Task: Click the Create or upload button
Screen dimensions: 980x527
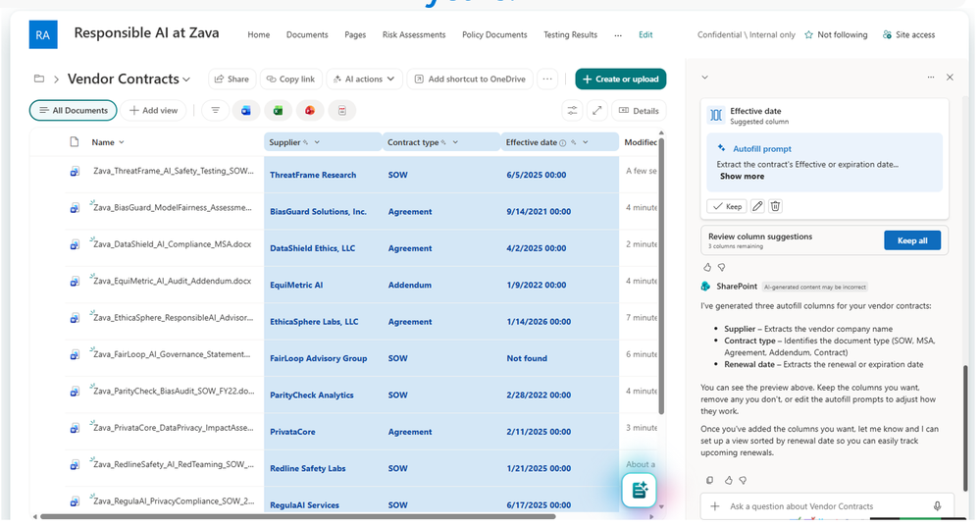Action: coord(621,79)
